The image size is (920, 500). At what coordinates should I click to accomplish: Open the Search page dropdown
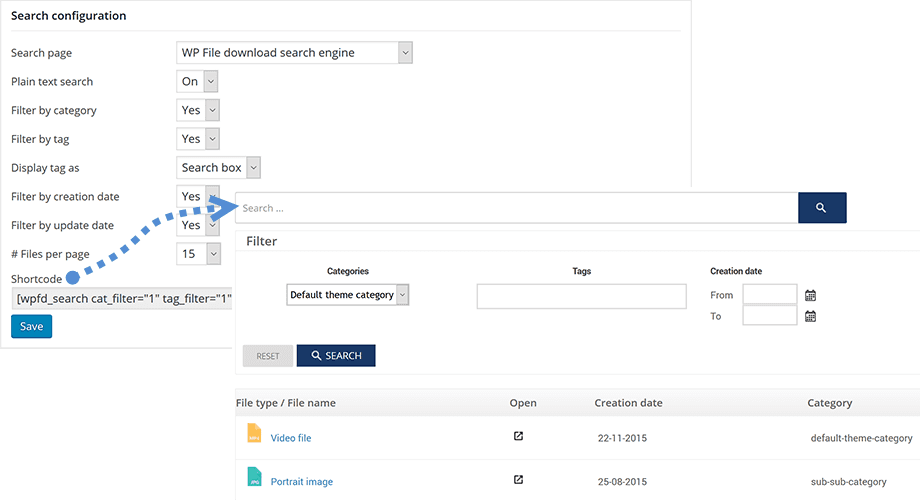click(294, 52)
